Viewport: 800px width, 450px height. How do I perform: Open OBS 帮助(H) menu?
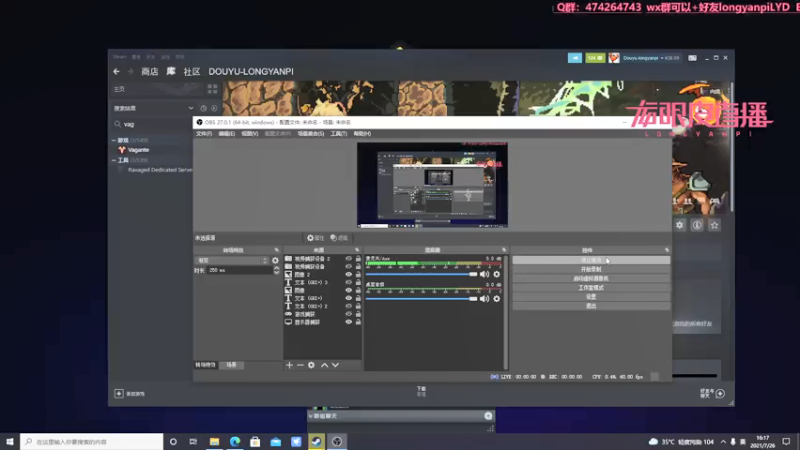362,134
